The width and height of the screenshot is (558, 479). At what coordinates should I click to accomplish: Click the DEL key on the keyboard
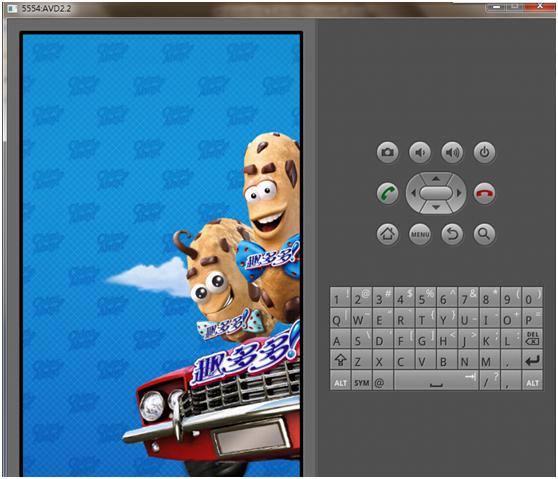click(532, 338)
